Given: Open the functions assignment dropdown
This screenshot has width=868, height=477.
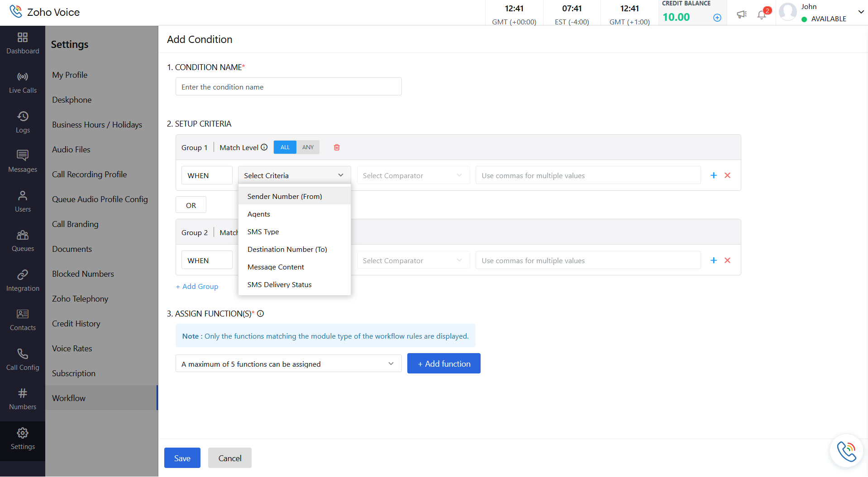Looking at the screenshot, I should click(x=289, y=364).
